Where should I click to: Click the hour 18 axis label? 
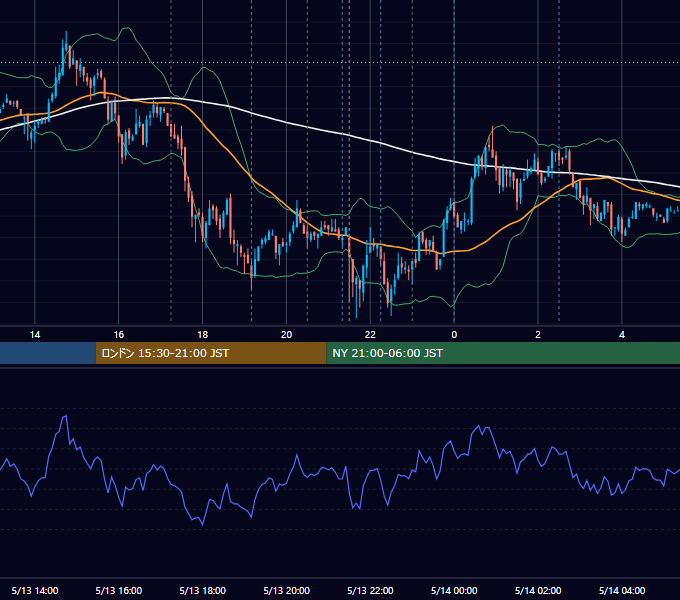[x=203, y=335]
